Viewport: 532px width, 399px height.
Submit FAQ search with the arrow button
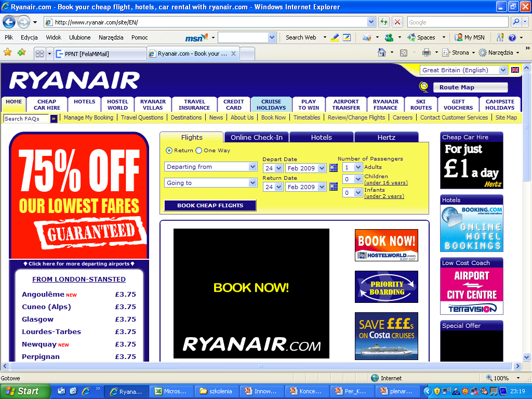pyautogui.click(x=54, y=119)
